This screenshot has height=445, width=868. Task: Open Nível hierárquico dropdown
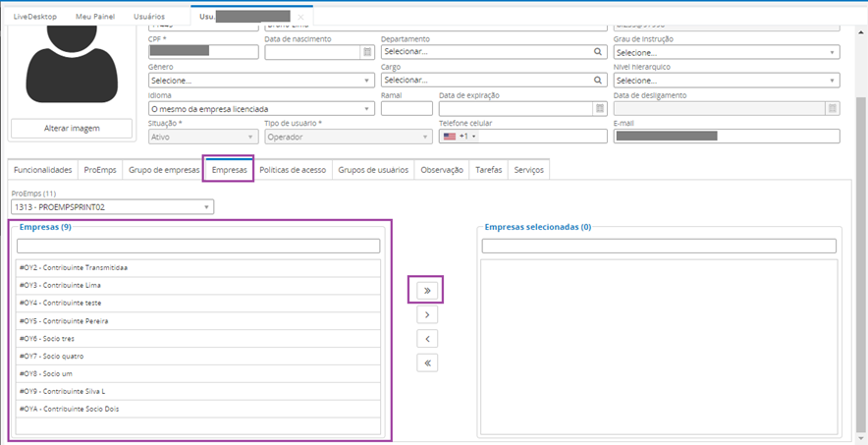(x=727, y=81)
